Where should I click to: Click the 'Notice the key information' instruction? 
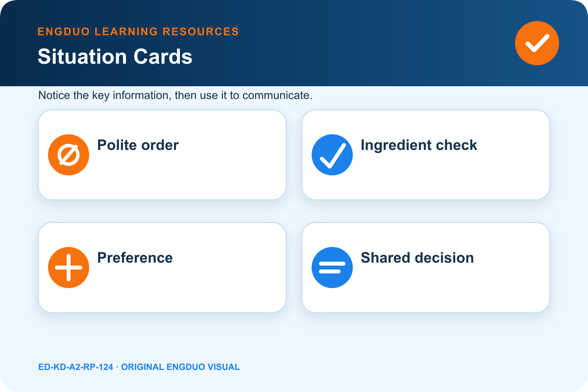175,96
